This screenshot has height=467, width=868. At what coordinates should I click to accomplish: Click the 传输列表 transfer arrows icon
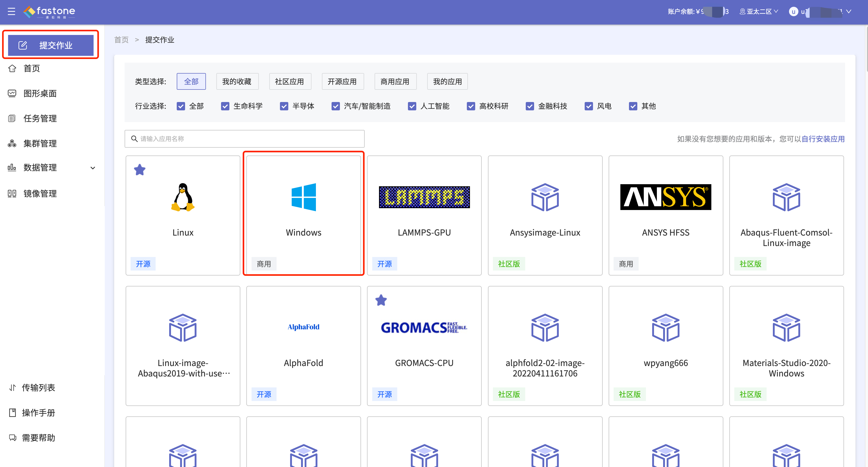tap(13, 388)
